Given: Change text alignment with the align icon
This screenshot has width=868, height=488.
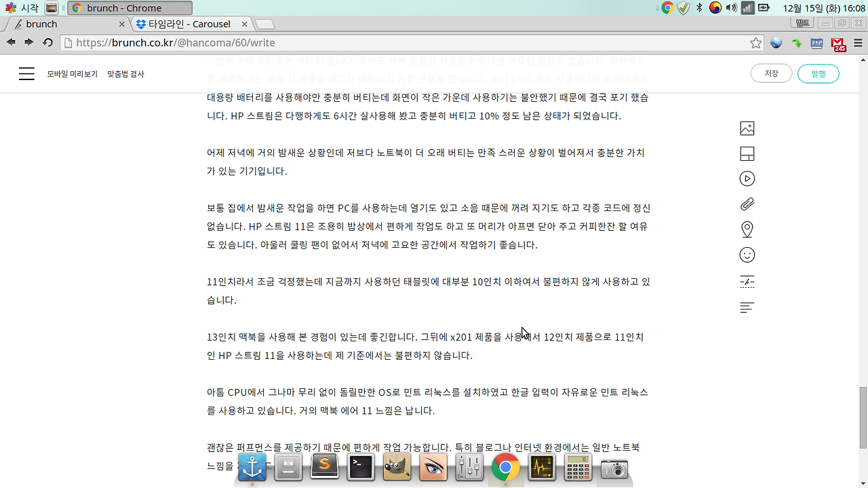Looking at the screenshot, I should (x=747, y=307).
